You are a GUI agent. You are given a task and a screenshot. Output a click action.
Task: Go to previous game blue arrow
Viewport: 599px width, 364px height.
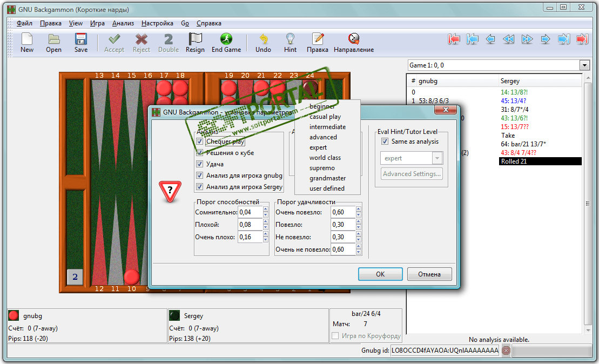tap(472, 39)
